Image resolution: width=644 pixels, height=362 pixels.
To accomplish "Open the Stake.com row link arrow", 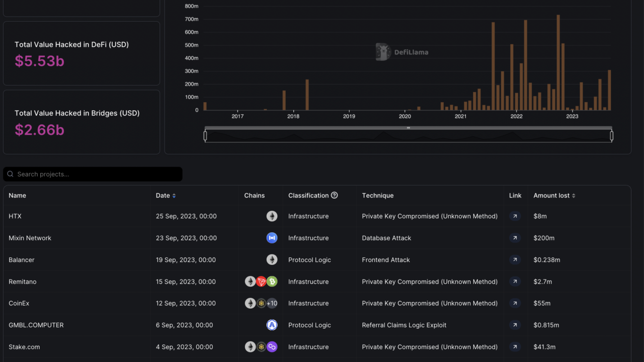I will [515, 347].
